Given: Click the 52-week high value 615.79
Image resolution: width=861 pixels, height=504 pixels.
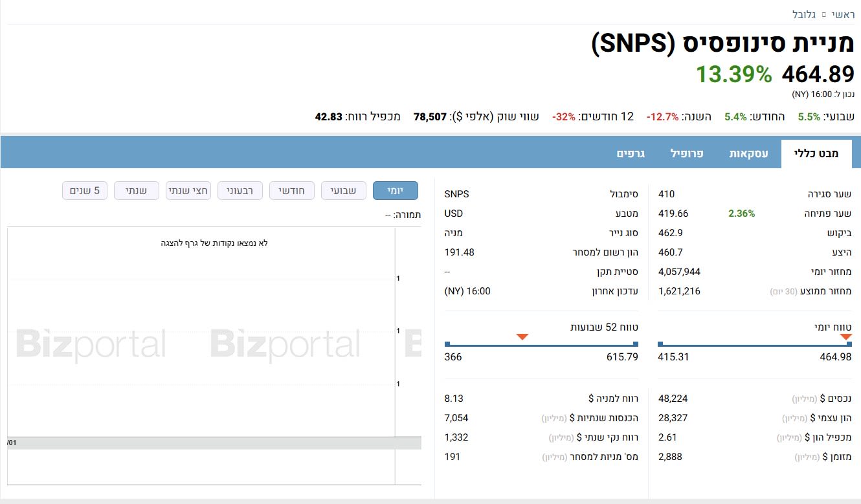Looking at the screenshot, I should pyautogui.click(x=623, y=357).
